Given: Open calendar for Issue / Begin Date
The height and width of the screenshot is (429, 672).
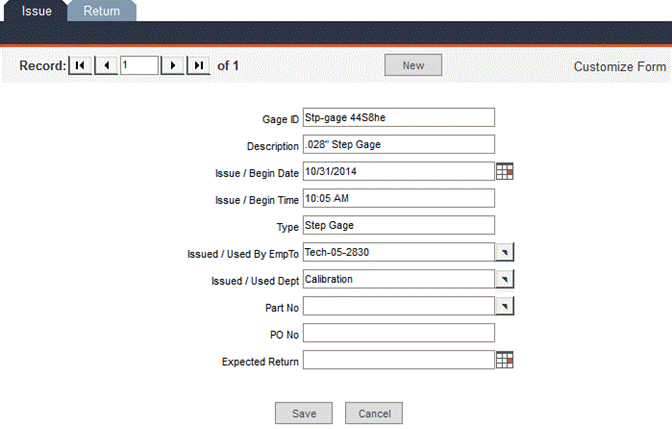Looking at the screenshot, I should [x=505, y=171].
